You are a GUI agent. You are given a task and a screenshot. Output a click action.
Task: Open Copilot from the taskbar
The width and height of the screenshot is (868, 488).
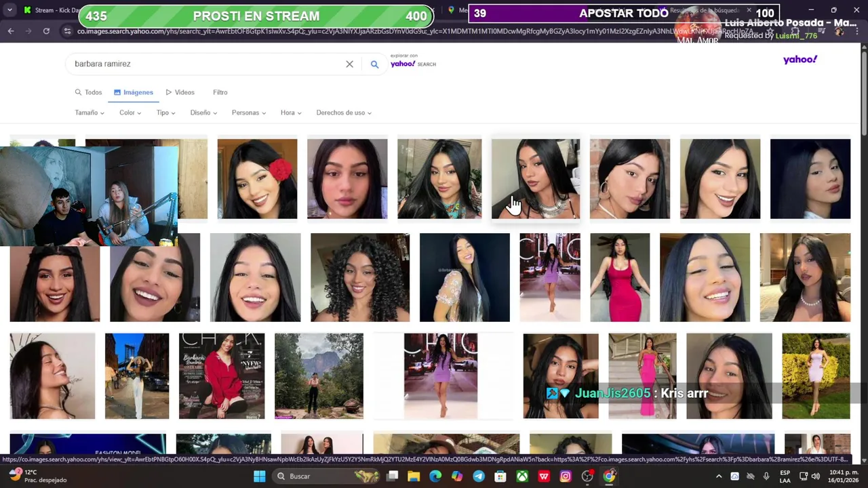point(457,476)
